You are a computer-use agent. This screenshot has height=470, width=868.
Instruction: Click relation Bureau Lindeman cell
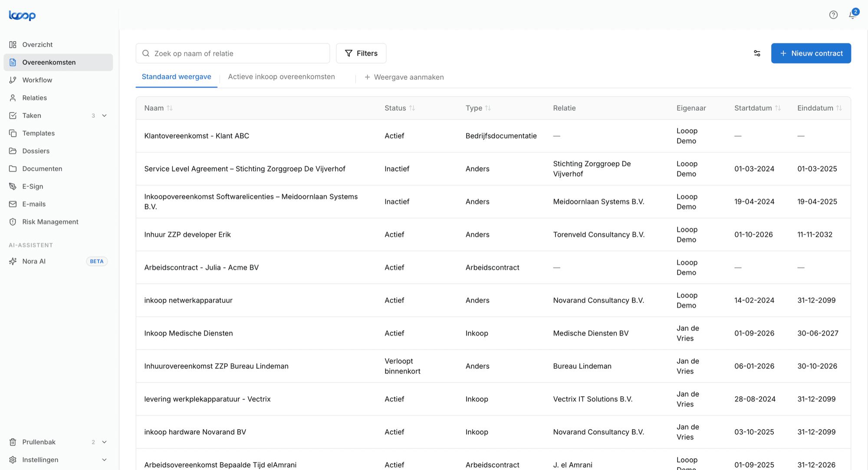582,366
